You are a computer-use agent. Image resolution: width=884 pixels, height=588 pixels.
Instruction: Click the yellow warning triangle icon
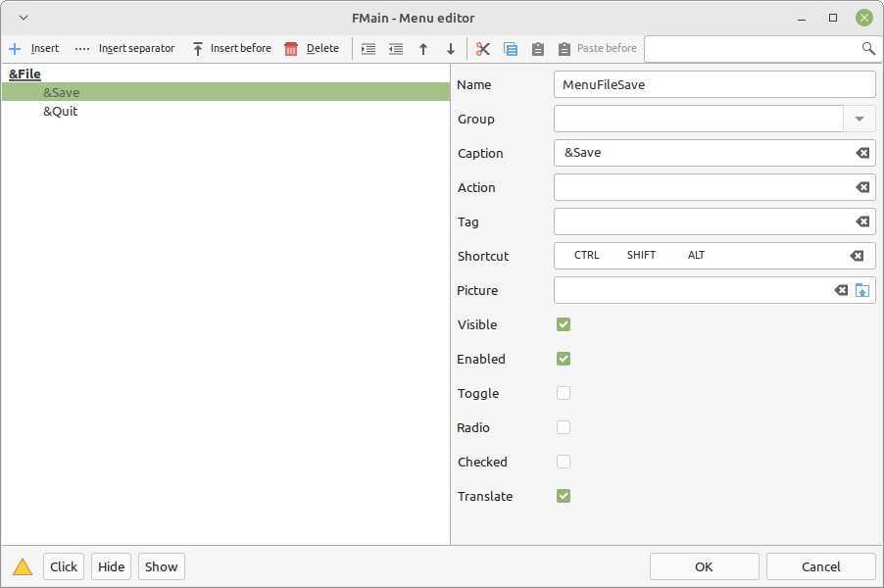23,566
